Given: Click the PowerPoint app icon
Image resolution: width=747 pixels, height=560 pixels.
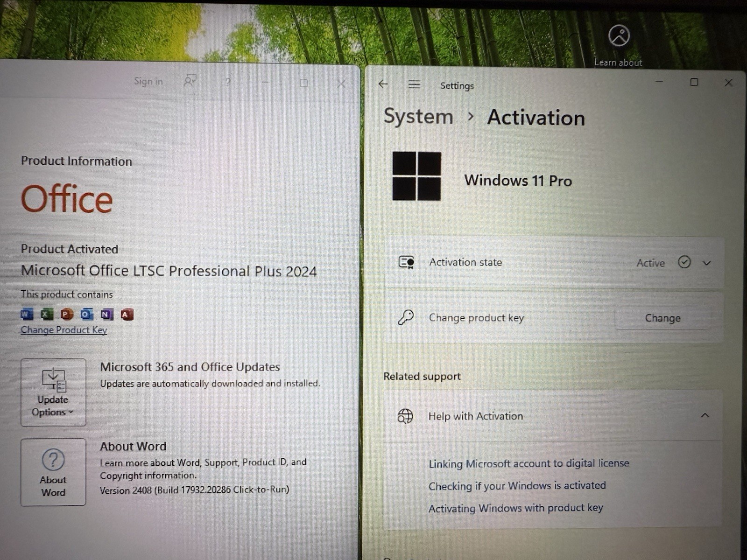Looking at the screenshot, I should click(67, 314).
